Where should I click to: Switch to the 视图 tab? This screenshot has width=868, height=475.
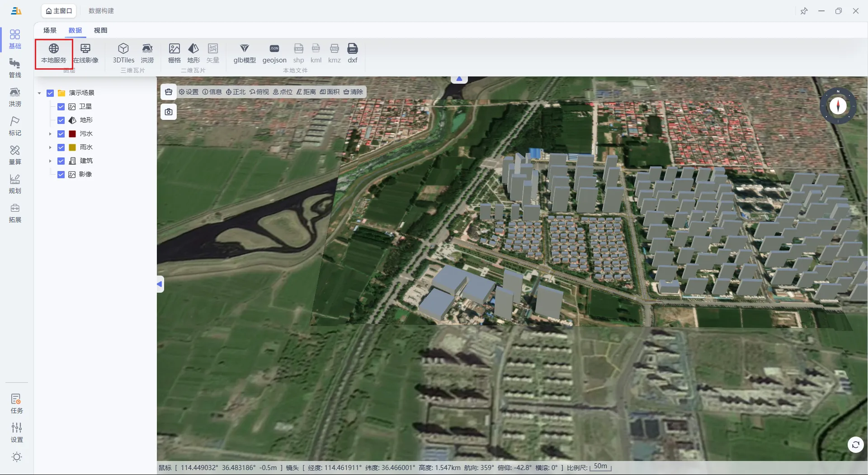(x=100, y=30)
